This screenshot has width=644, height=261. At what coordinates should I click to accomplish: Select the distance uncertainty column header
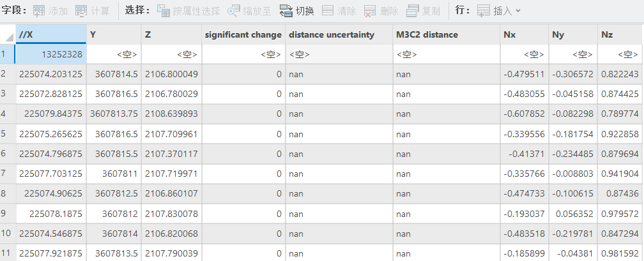click(x=339, y=34)
